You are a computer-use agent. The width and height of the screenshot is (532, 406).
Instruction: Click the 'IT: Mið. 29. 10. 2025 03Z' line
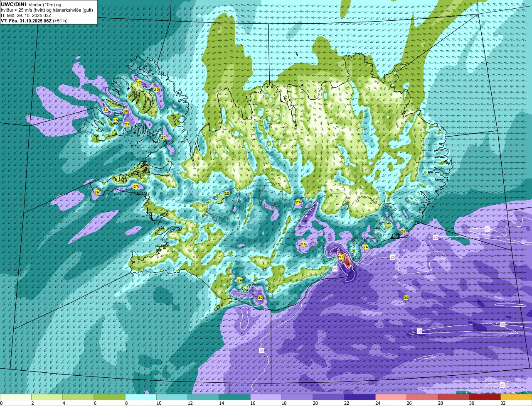26,15
